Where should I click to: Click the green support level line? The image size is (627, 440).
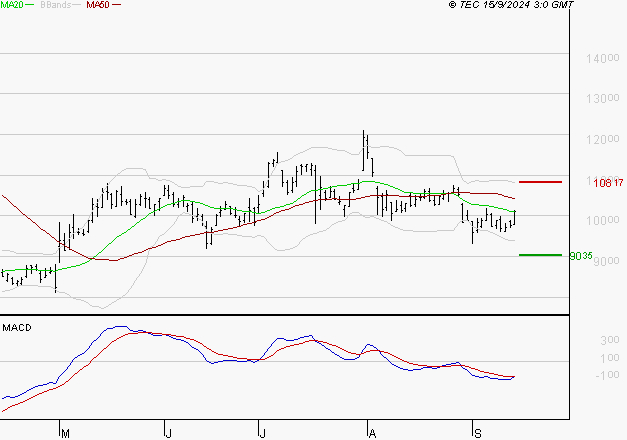pos(540,255)
